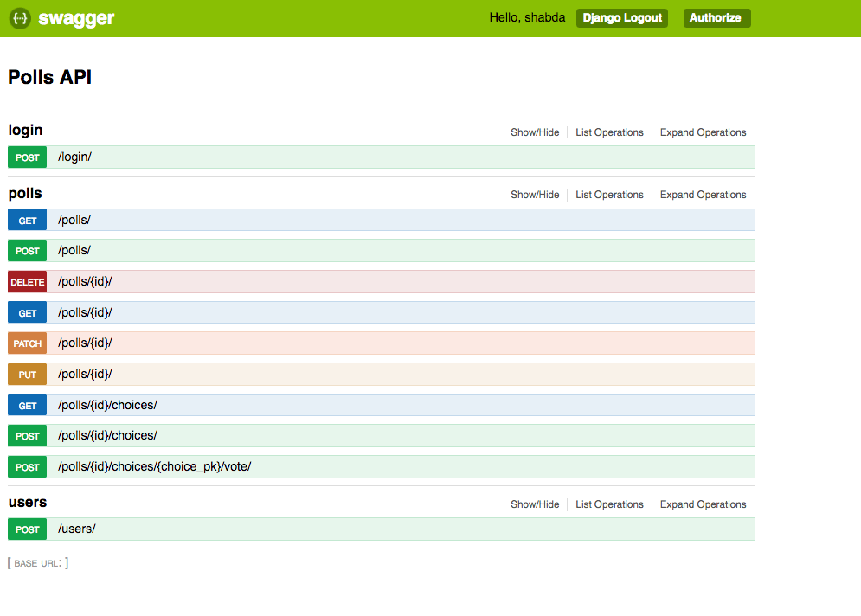Viewport: 861px width, 616px height.
Task: Toggle Show/Hide for the login section
Action: coord(535,132)
